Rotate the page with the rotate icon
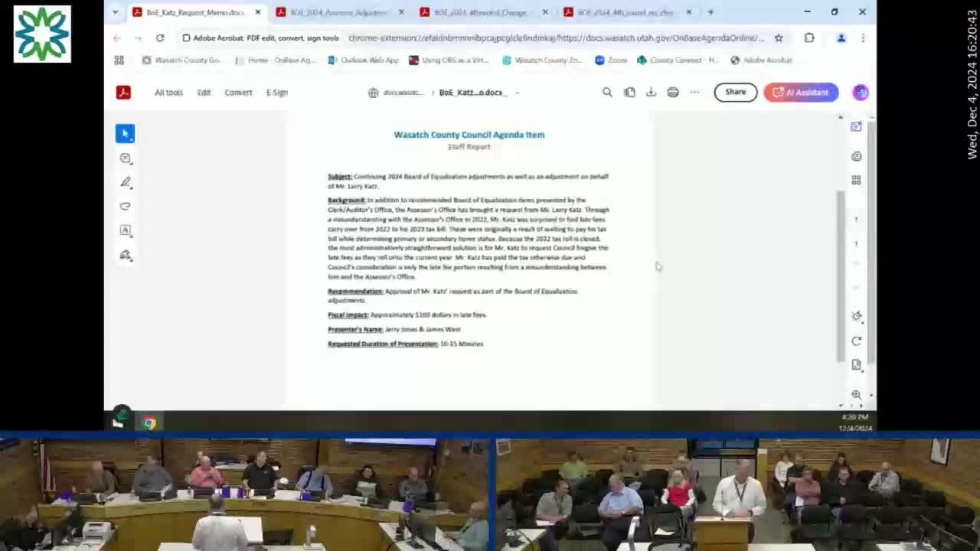The image size is (980, 551). click(x=856, y=341)
